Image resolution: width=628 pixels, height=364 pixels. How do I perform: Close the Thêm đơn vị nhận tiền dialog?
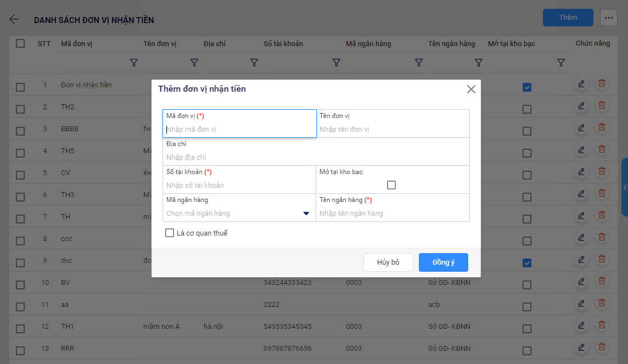click(471, 89)
